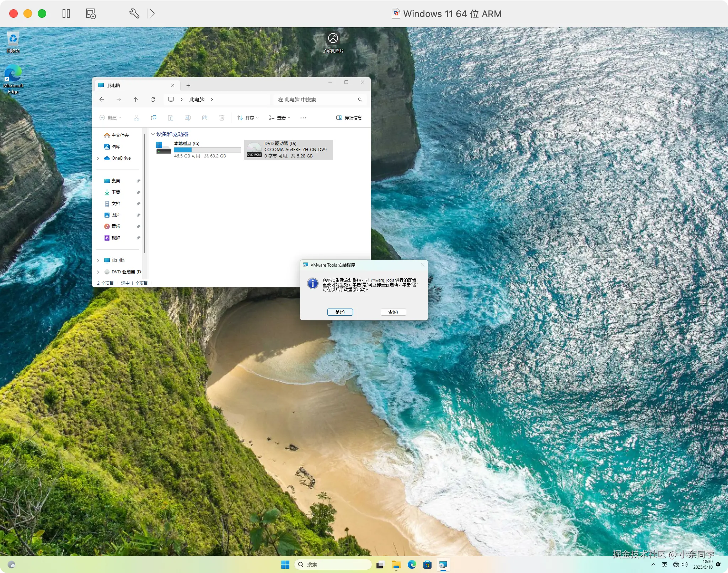Select 下载 in the navigation sidebar

[116, 192]
